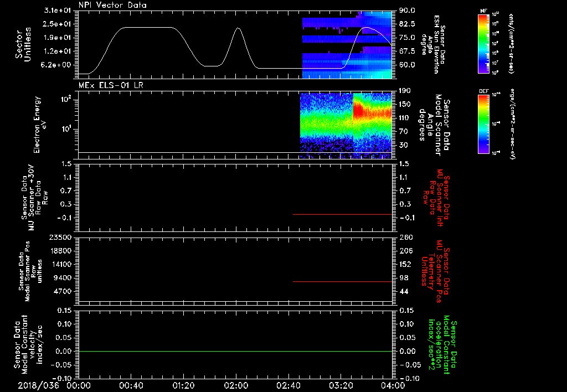The height and width of the screenshot is (392, 567).
Task: Click the "9400" tick label
Action: (63, 278)
